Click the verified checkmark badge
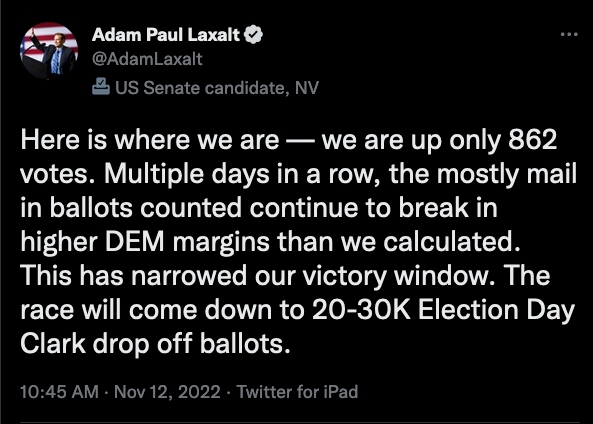The width and height of the screenshot is (593, 424). 253,35
